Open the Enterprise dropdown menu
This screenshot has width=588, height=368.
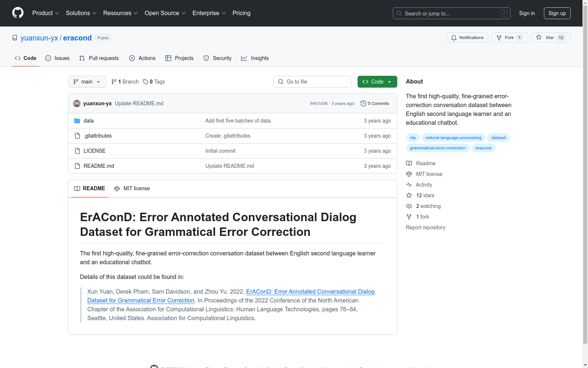[x=209, y=13]
